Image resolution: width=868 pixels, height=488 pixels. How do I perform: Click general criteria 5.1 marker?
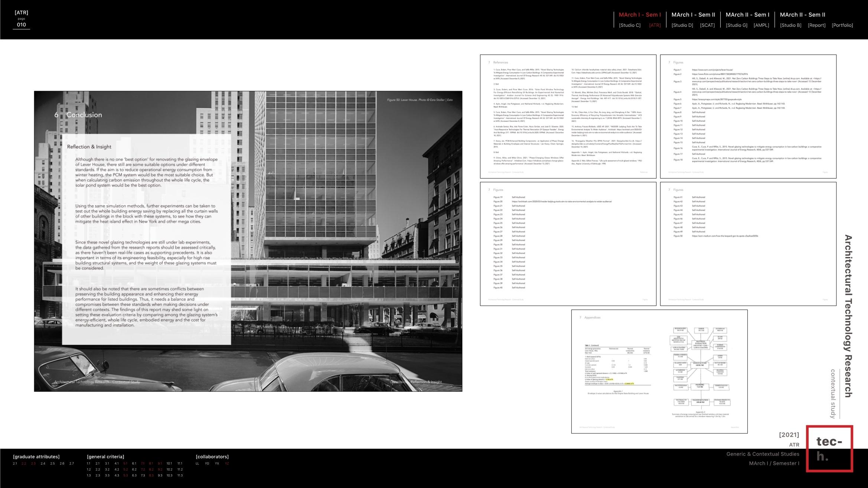pyautogui.click(x=125, y=463)
